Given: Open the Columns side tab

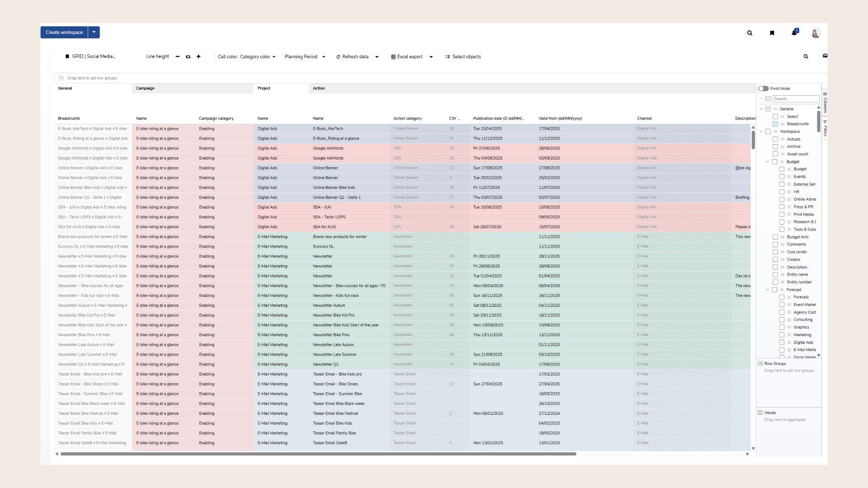Looking at the screenshot, I should point(825,103).
